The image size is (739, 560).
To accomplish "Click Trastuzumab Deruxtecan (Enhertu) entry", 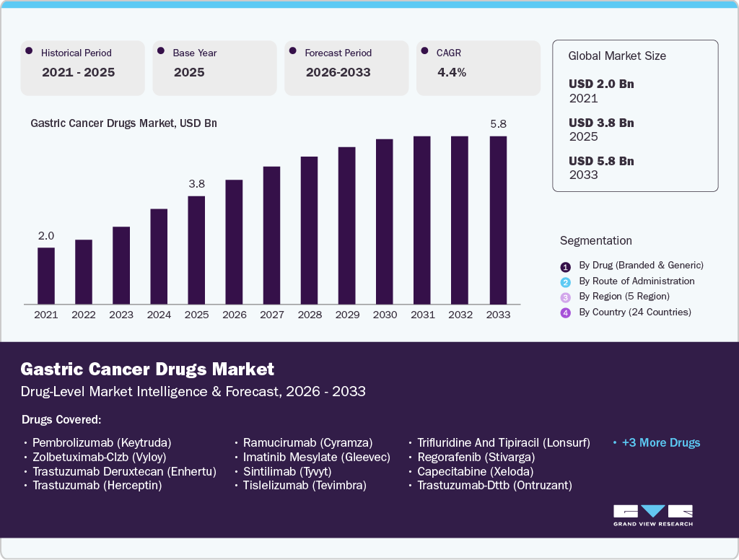I will (x=124, y=471).
